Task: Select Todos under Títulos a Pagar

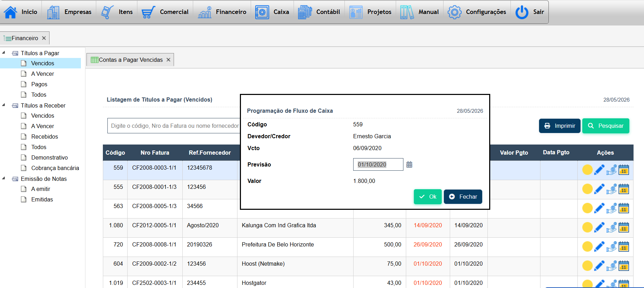Action: (x=39, y=95)
